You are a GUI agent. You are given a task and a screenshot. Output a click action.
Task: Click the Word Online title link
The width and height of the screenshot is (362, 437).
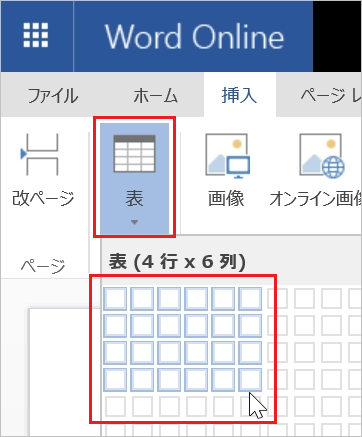[194, 36]
